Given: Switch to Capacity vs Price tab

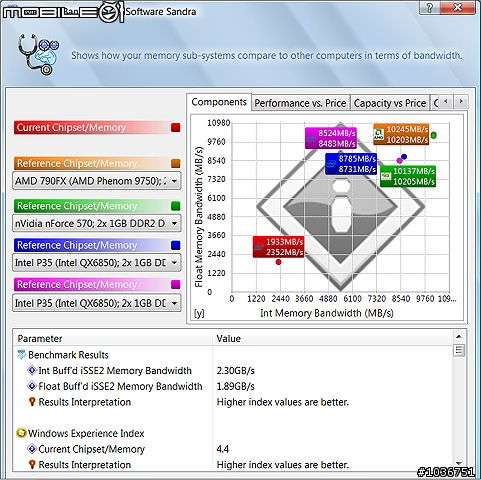Looking at the screenshot, I should (390, 103).
